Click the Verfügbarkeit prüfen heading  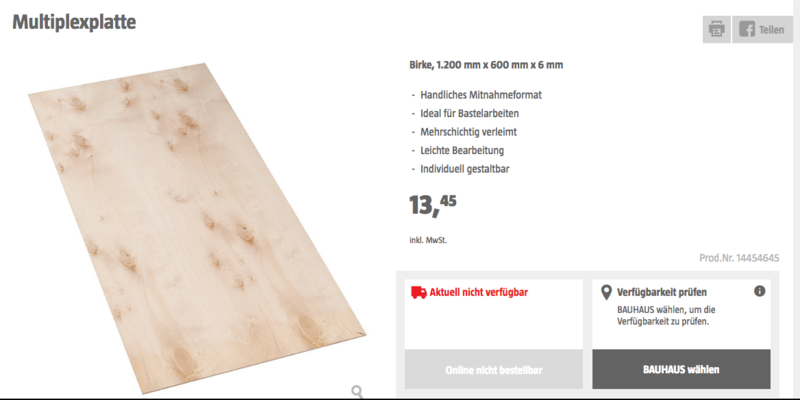662,293
